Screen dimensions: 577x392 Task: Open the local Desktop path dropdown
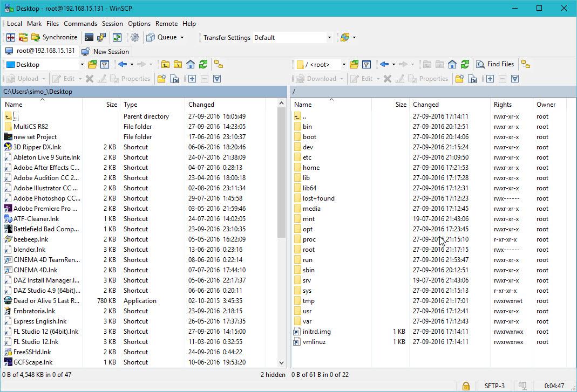(82, 64)
